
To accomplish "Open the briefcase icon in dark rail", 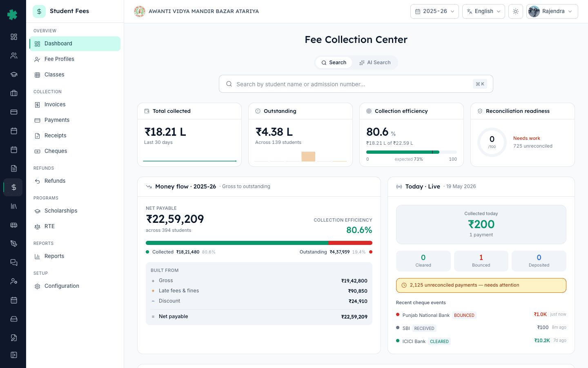I will 14,93.
